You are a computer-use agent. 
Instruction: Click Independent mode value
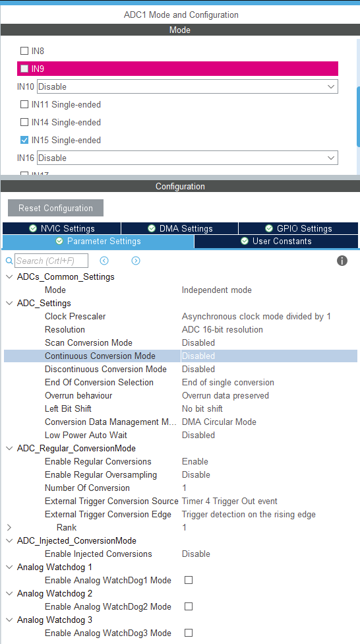tap(217, 290)
